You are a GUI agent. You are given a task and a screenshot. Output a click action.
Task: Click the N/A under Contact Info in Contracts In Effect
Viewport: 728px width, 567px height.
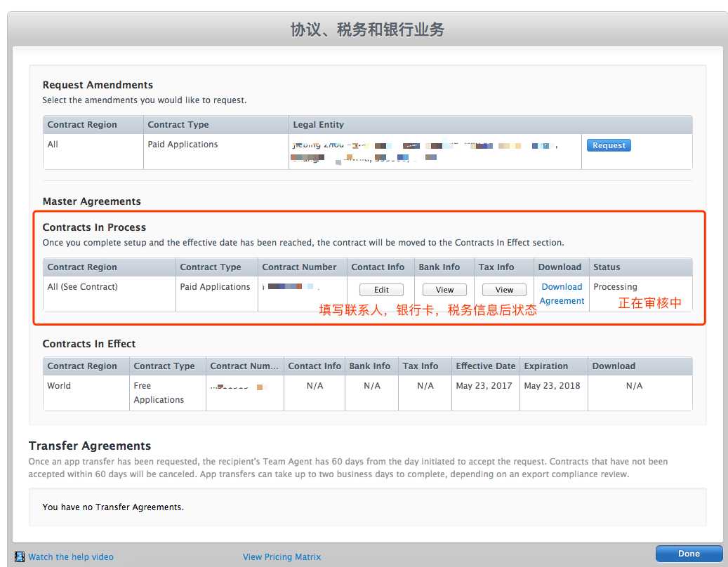coord(315,385)
